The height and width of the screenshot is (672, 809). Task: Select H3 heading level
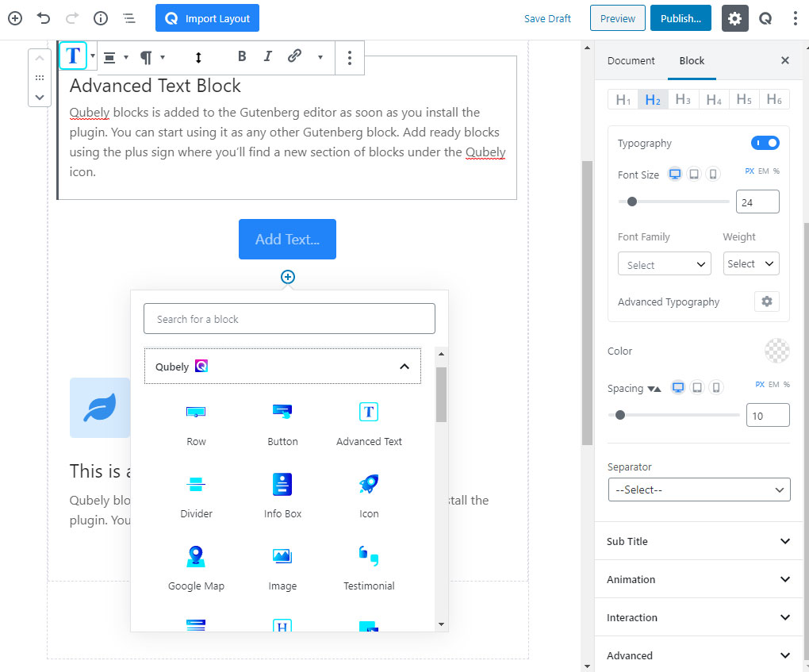coord(683,100)
